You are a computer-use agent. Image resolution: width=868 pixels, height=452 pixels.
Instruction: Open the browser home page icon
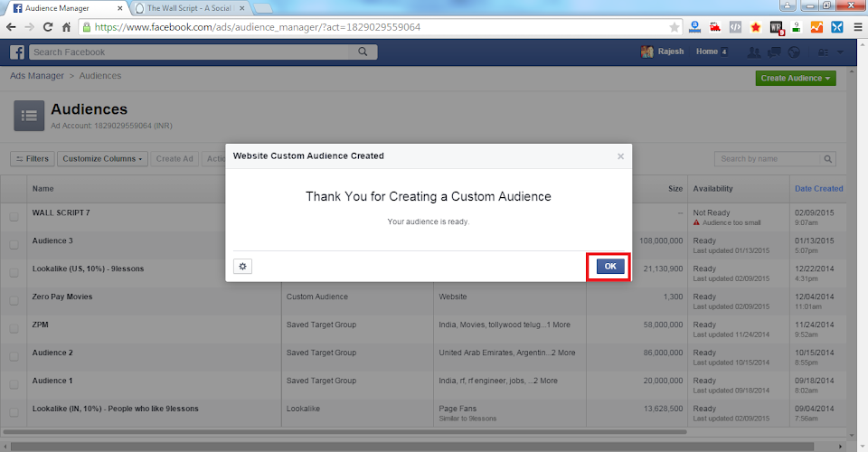[x=66, y=27]
